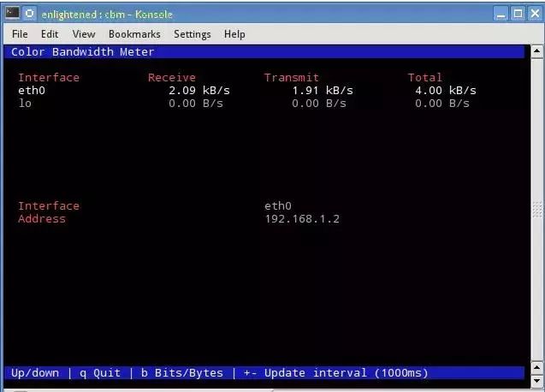The height and width of the screenshot is (392, 545).
Task: Click the 'q Quit' hint in status bar
Action: [100, 373]
